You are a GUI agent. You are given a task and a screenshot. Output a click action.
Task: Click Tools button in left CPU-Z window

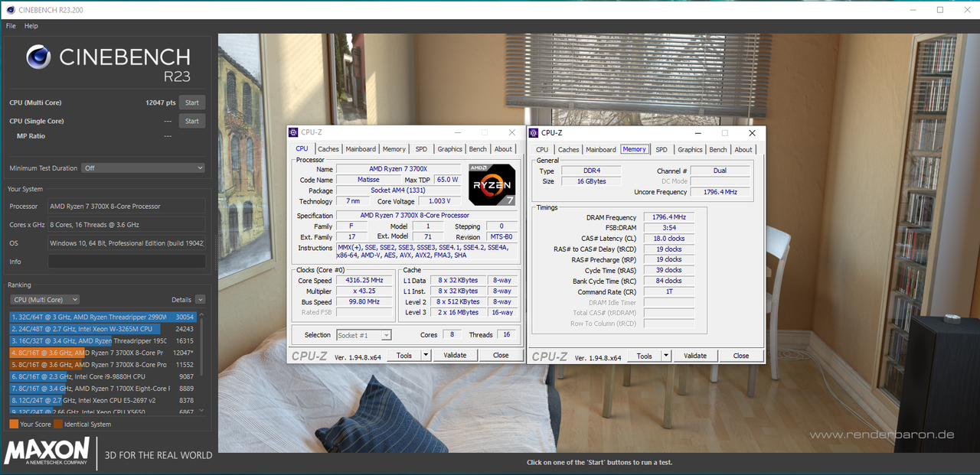(x=404, y=355)
